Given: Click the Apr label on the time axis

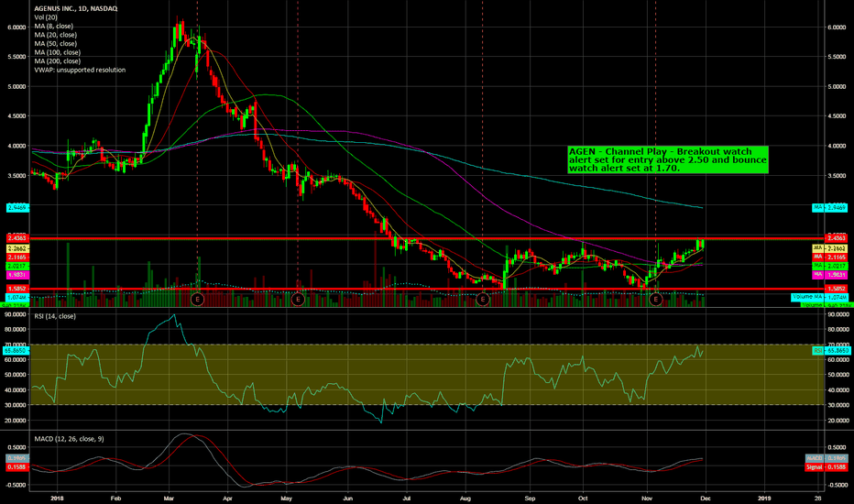Looking at the screenshot, I should 227,498.
